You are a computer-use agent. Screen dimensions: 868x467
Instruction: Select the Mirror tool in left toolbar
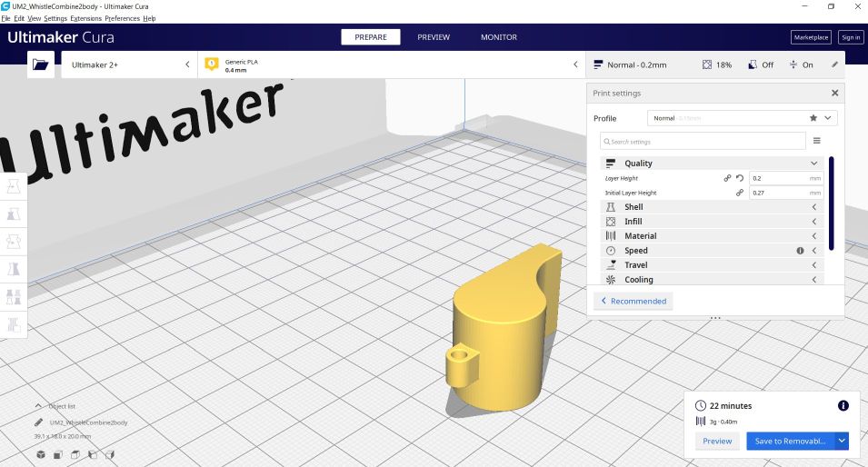click(x=14, y=270)
